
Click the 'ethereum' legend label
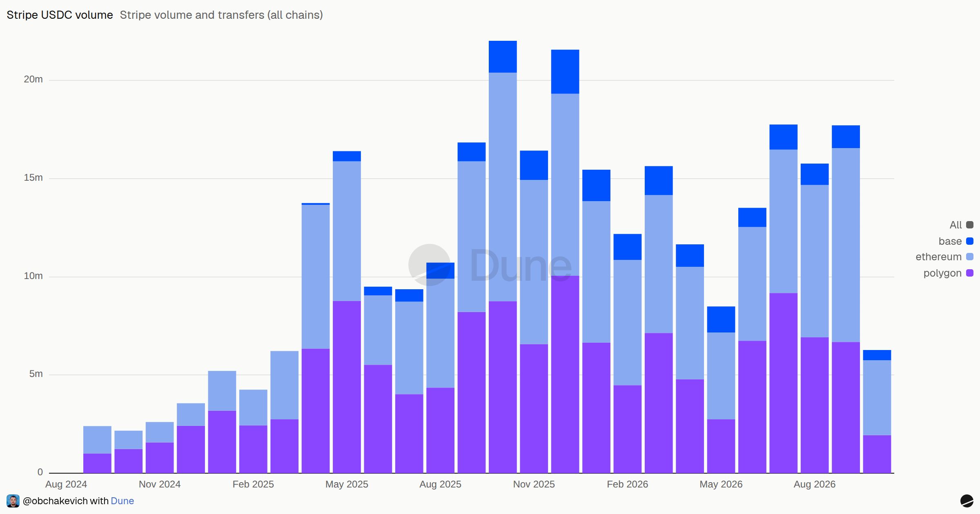coord(938,257)
